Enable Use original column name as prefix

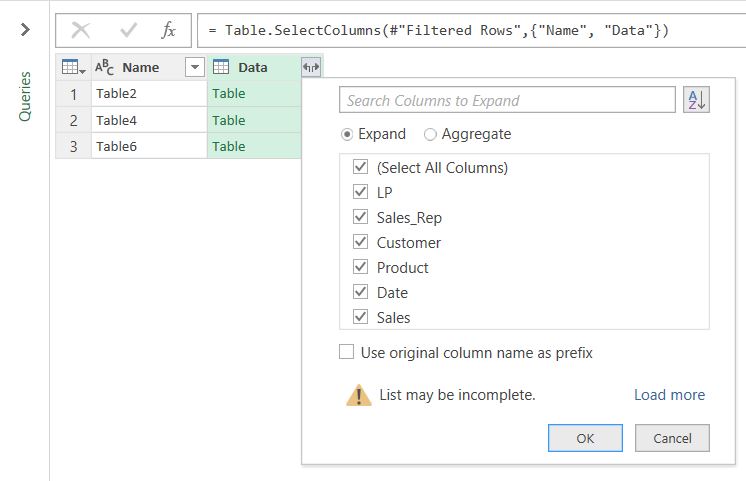(x=346, y=352)
